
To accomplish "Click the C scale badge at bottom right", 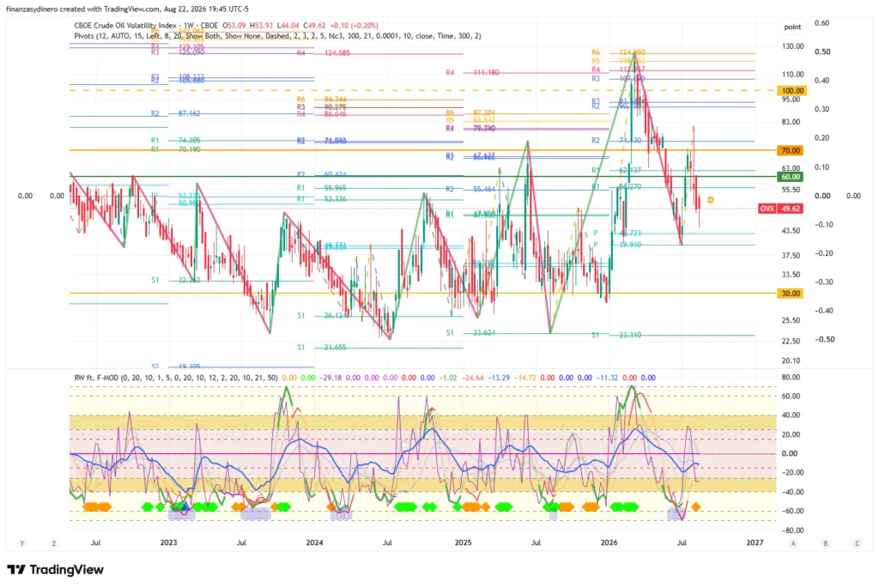I will 858,543.
